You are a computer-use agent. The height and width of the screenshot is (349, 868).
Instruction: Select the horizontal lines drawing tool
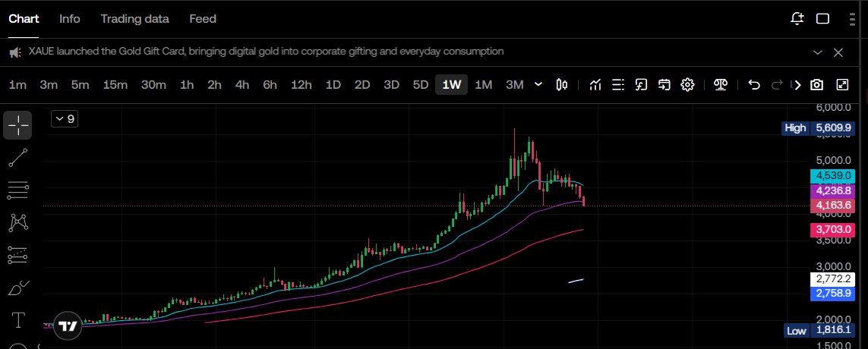[17, 190]
